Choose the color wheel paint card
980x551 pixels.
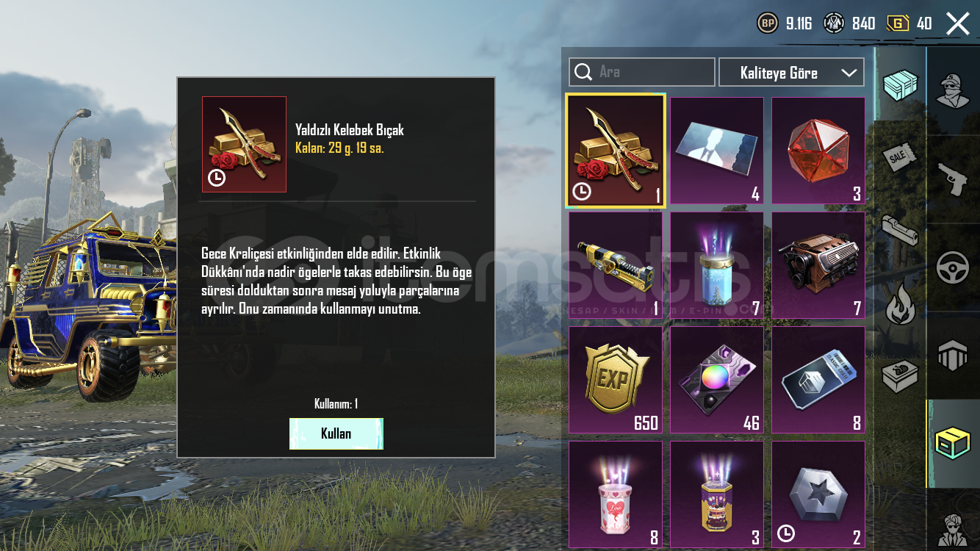coord(717,380)
